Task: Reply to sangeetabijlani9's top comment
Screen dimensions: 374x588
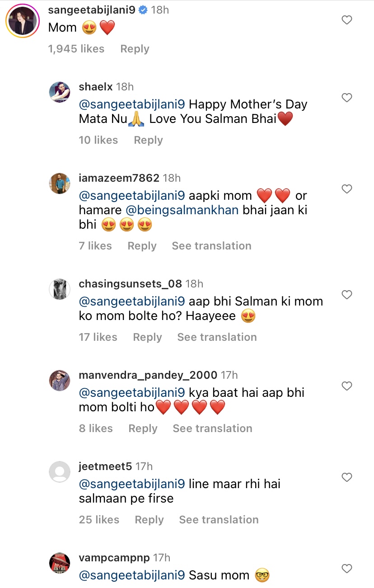Action: coord(135,49)
